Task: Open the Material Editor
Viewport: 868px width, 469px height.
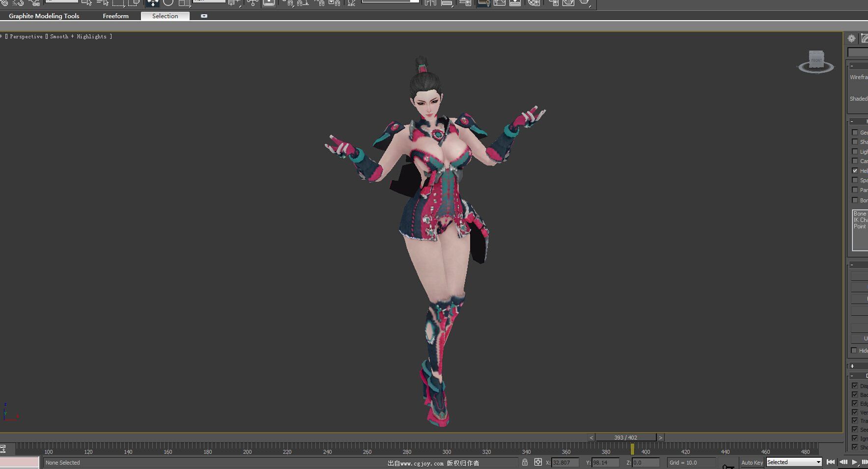Action: point(534,2)
